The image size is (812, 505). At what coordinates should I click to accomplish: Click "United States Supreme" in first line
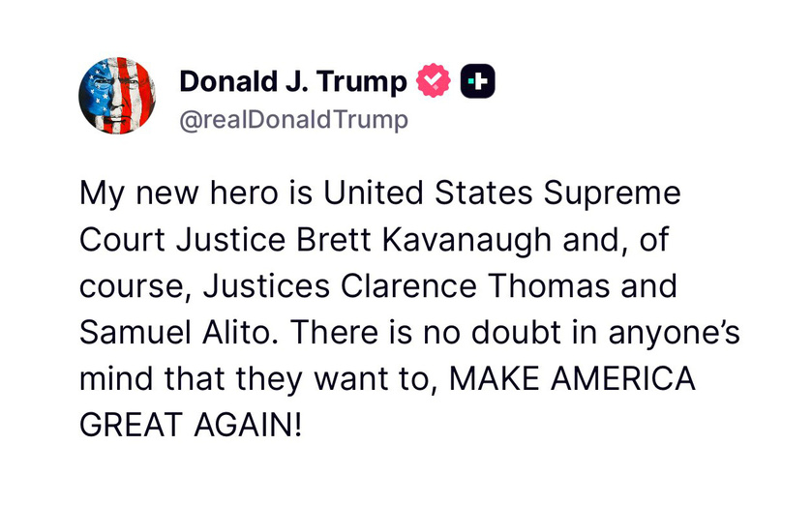tap(501, 193)
